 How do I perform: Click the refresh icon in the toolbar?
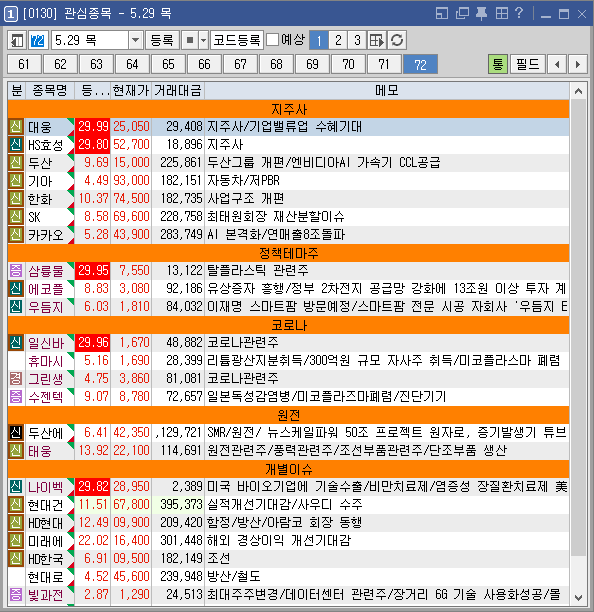click(397, 40)
